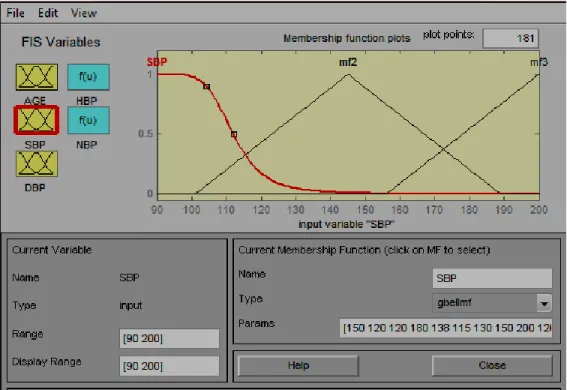567x390 pixels.
Task: Open the File menu
Action: [x=16, y=13]
